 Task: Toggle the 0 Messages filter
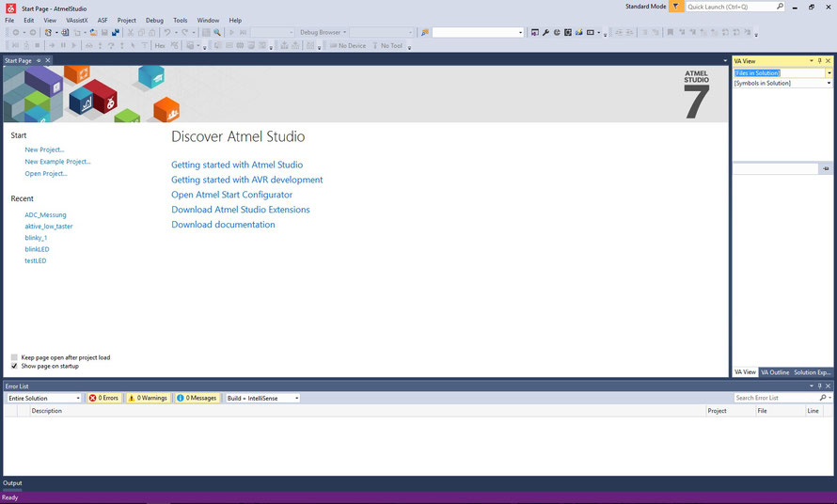click(197, 398)
